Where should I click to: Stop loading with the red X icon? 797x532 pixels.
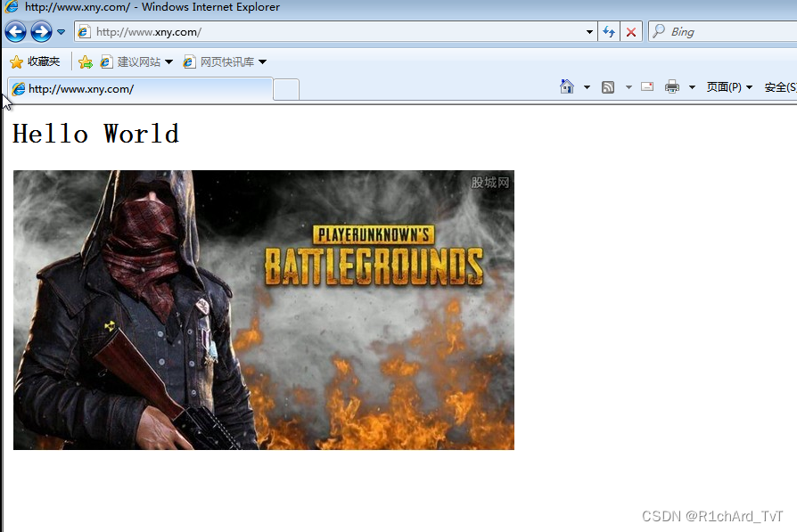[x=631, y=32]
